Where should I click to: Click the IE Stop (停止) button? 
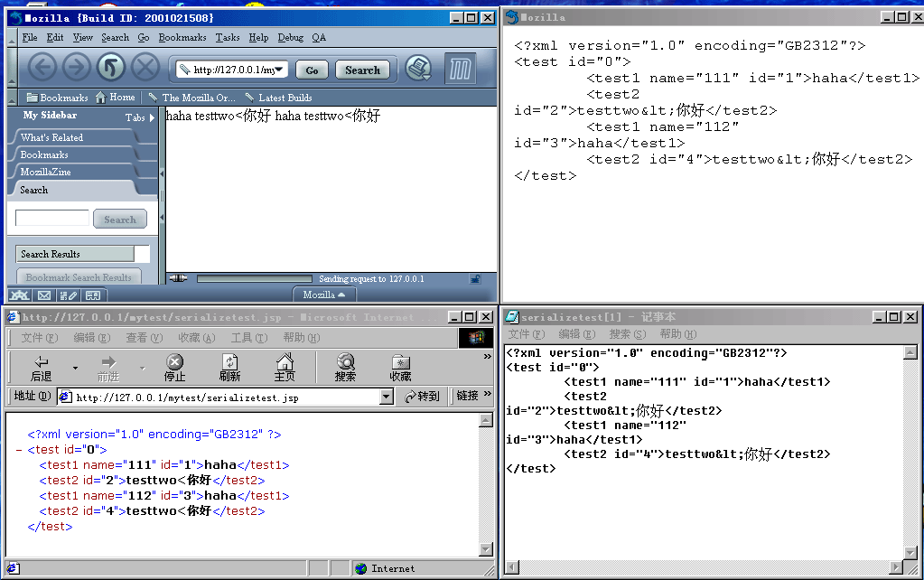point(174,369)
